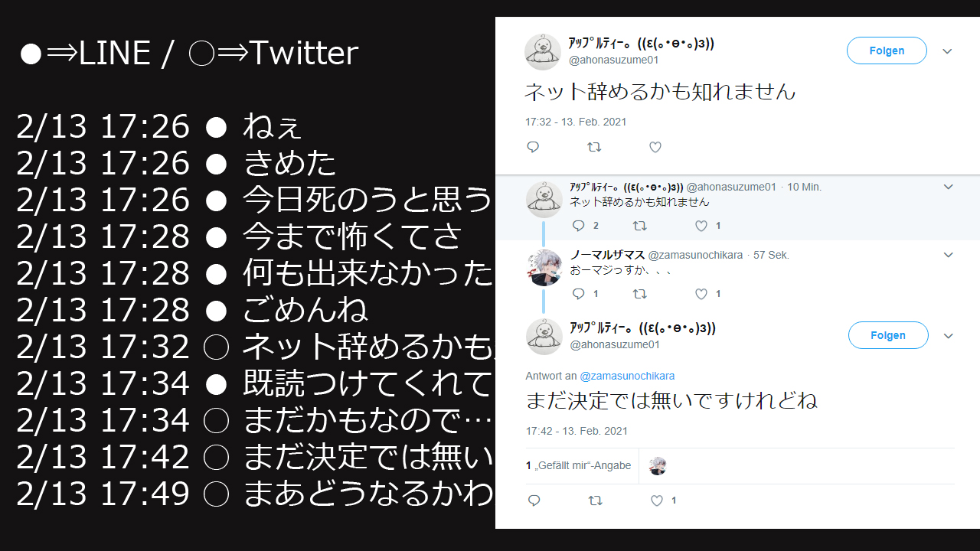Open ノーマルザマス profile avatar
This screenshot has height=551, width=980.
[544, 267]
